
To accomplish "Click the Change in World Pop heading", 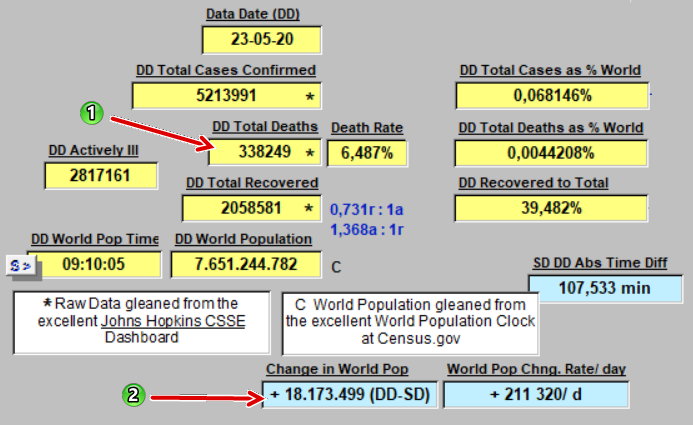I will click(337, 369).
